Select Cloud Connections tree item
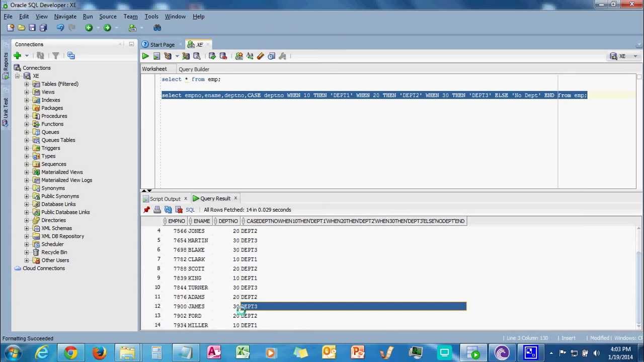Image resolution: width=644 pixels, height=362 pixels. [44, 268]
